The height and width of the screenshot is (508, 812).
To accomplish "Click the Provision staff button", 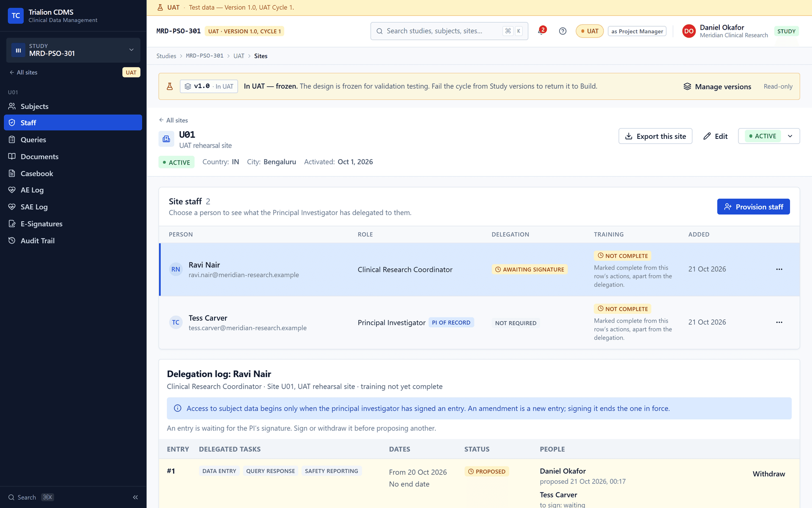I will [753, 207].
